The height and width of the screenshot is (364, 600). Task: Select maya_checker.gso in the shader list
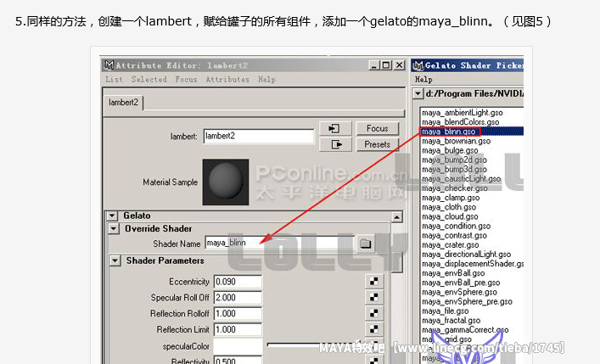tap(454, 188)
